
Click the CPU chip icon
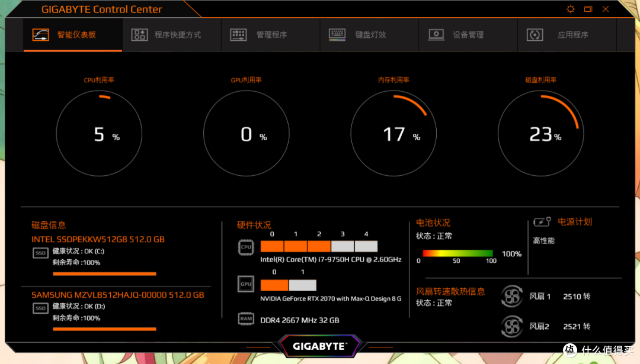pyautogui.click(x=246, y=247)
